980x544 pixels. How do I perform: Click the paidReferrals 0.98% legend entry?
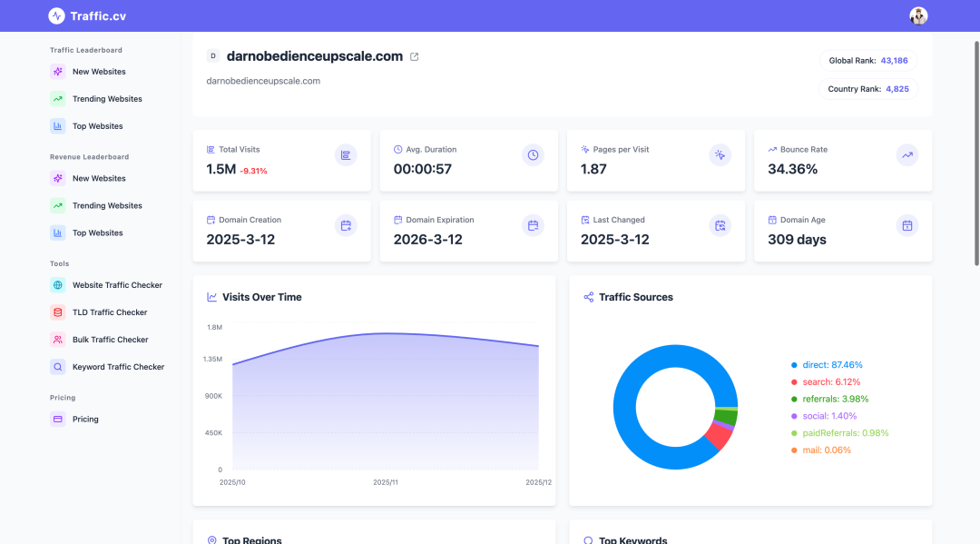840,432
